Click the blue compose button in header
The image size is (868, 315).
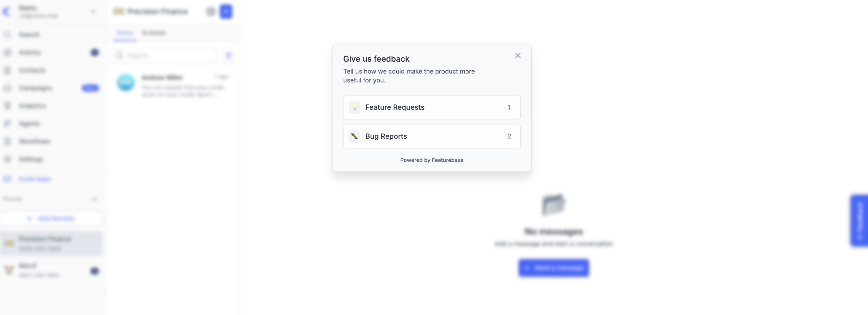226,12
